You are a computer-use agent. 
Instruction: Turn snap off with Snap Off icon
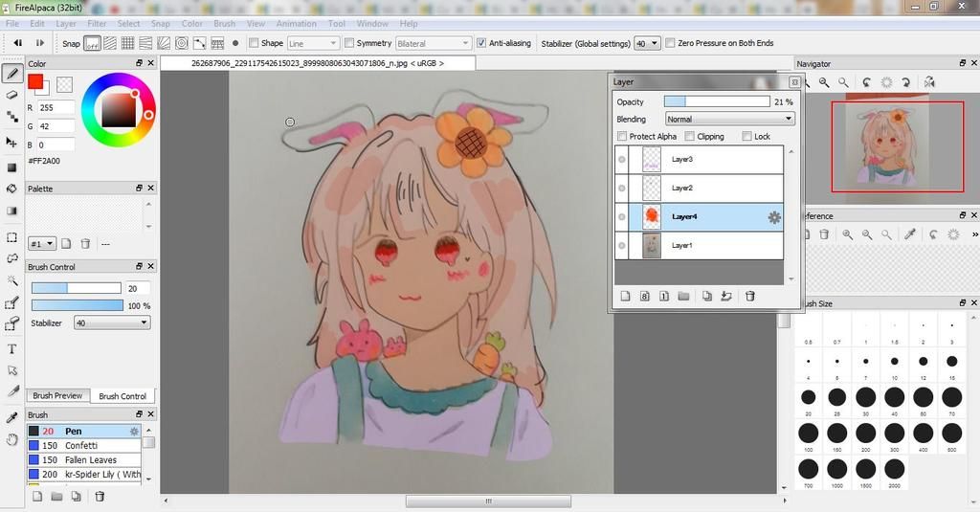(92, 43)
